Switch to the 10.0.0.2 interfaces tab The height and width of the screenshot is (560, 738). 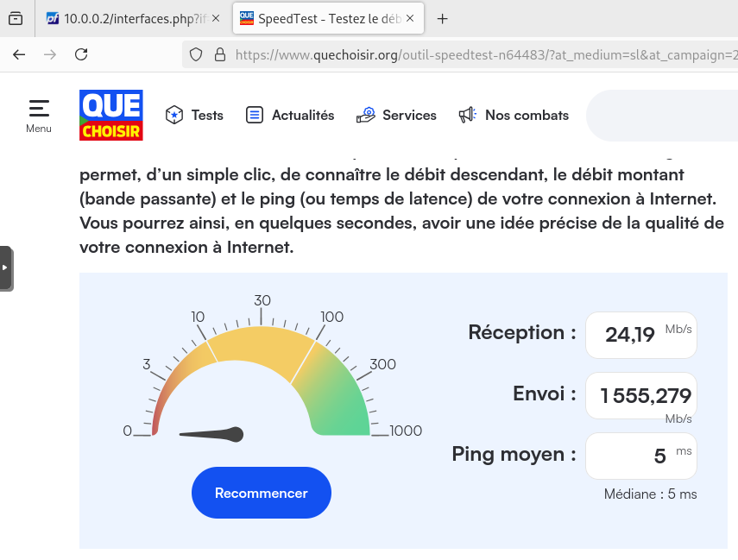pyautogui.click(x=129, y=18)
